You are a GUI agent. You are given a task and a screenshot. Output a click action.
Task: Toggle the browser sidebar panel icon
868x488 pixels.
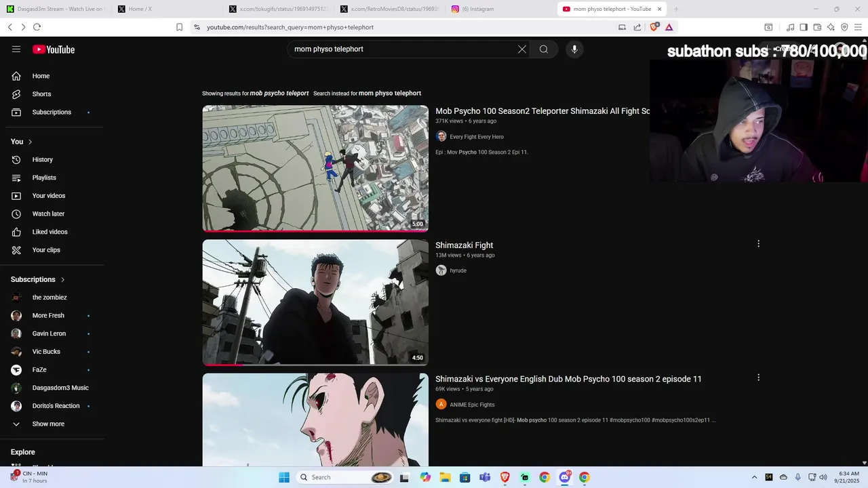pyautogui.click(x=804, y=27)
